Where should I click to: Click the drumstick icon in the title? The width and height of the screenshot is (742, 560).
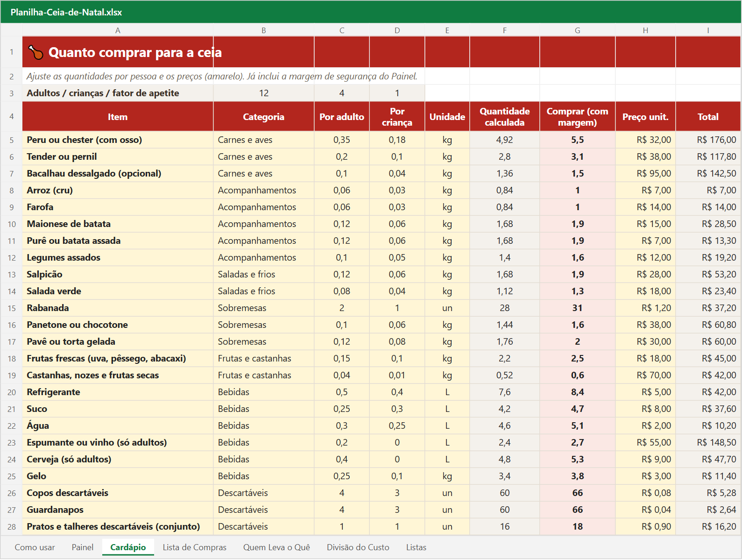coord(35,52)
